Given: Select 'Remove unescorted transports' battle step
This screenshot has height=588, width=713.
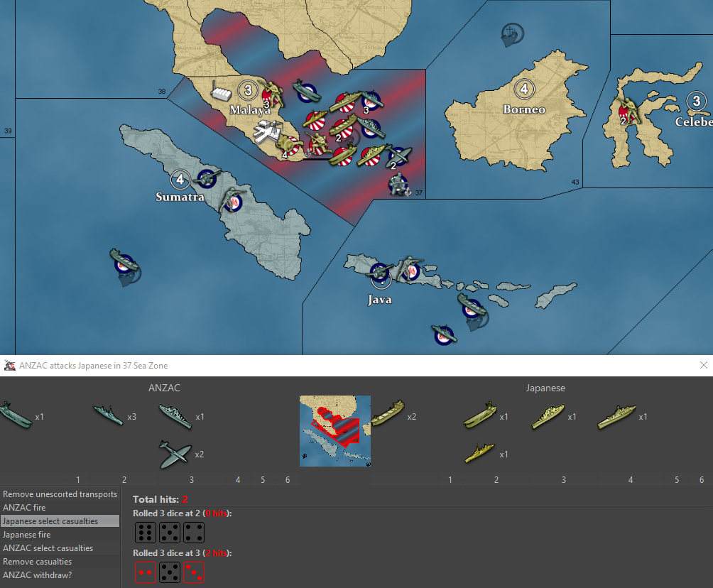Looking at the screenshot, I should click(60, 494).
